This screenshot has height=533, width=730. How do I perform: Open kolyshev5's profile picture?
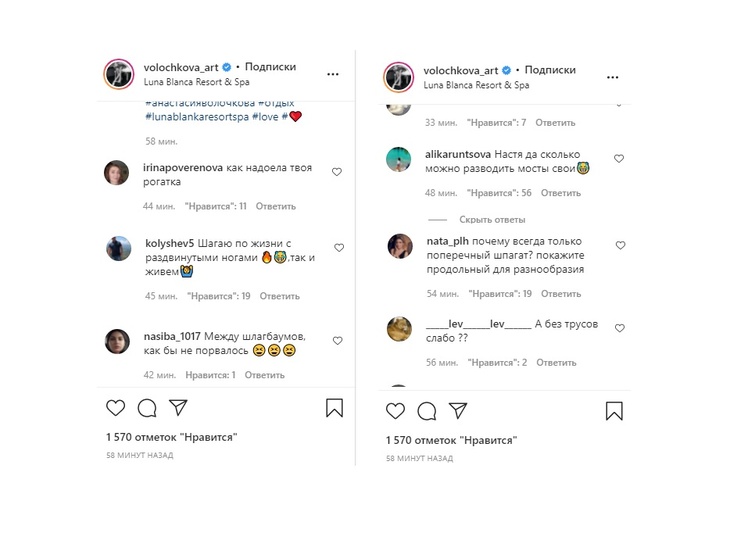coord(117,248)
